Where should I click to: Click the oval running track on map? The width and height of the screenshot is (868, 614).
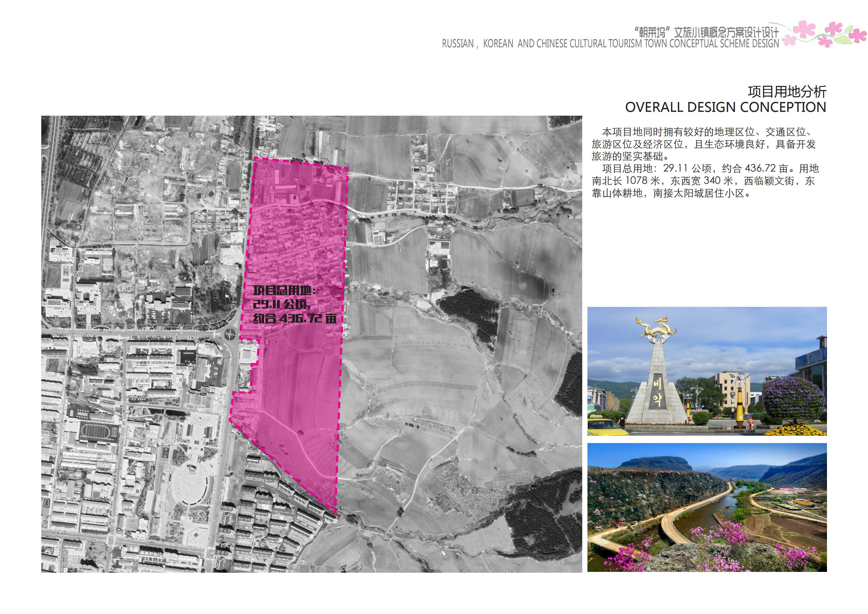click(x=96, y=431)
